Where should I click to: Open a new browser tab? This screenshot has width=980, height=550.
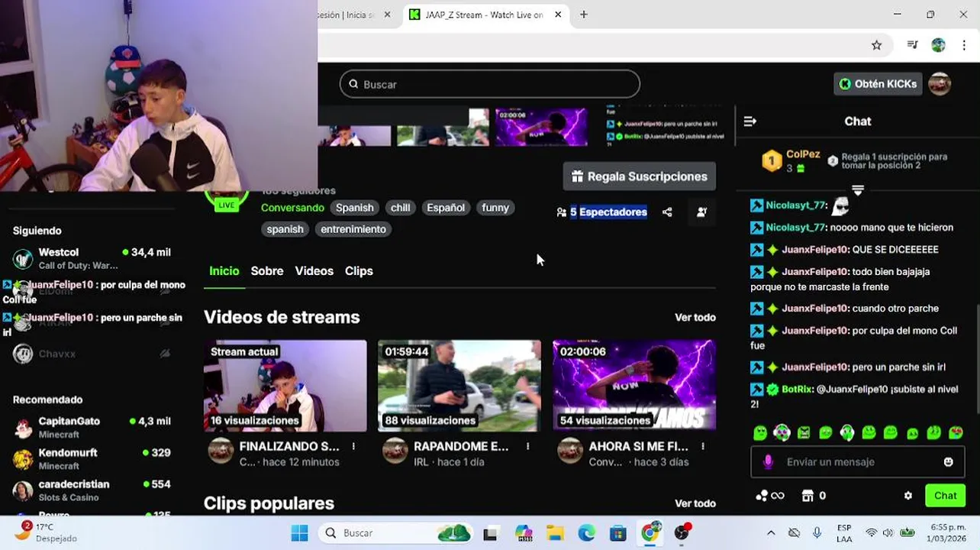(x=584, y=15)
